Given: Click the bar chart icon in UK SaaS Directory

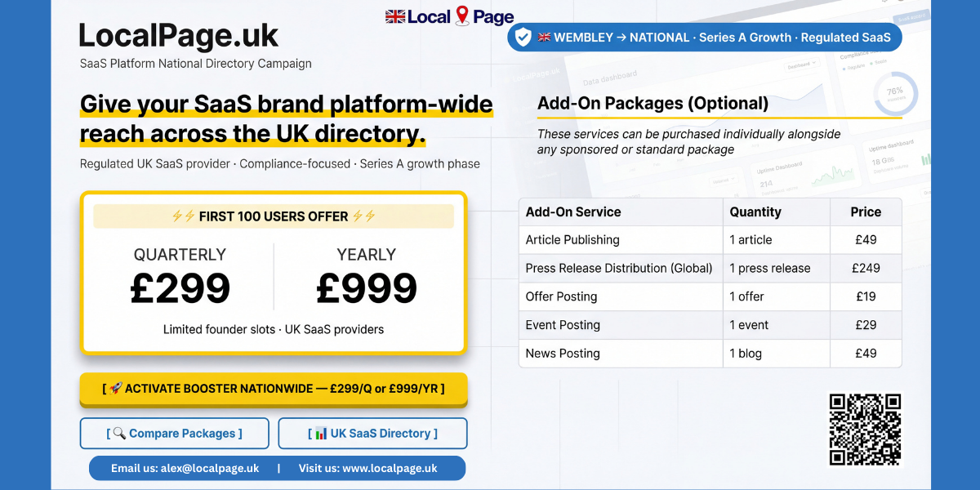Looking at the screenshot, I should 321,434.
